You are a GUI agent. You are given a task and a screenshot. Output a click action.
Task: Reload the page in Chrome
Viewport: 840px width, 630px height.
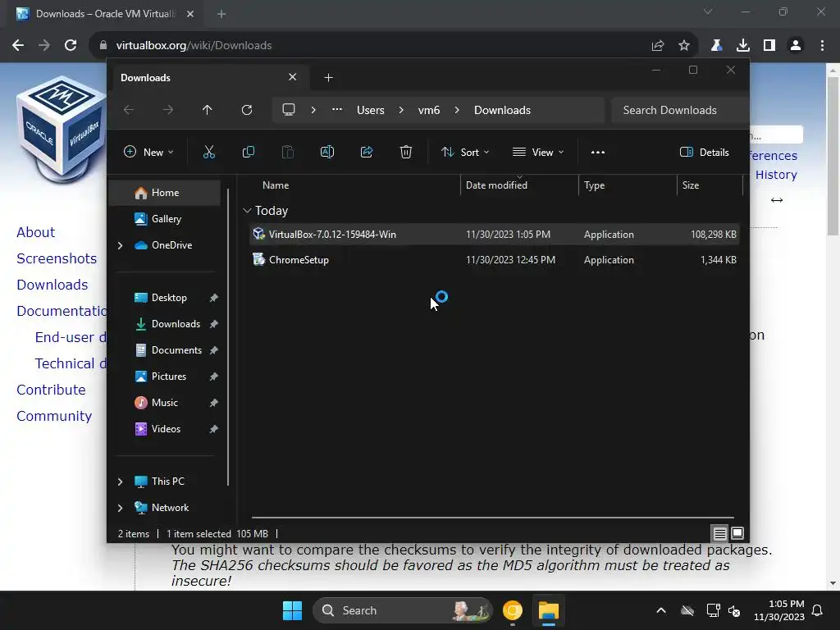click(x=71, y=46)
